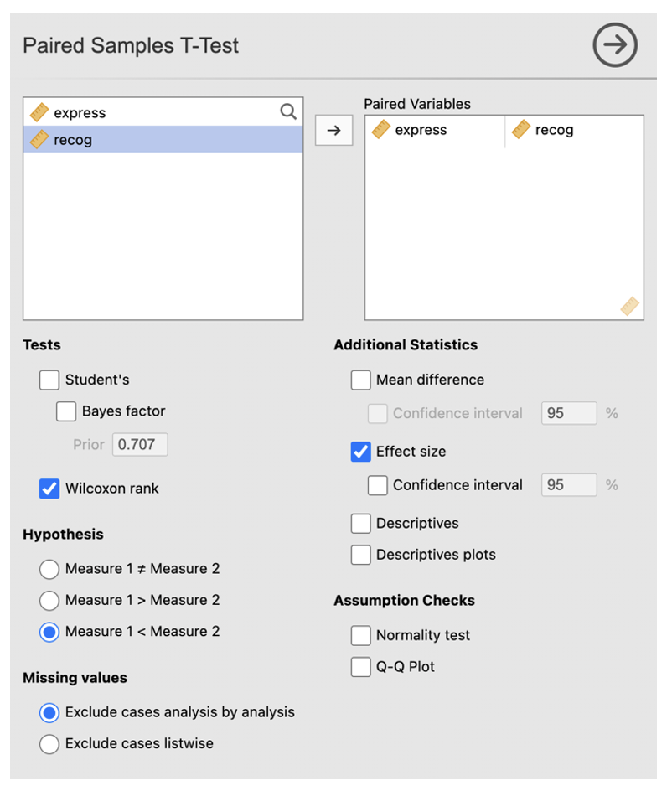The width and height of the screenshot is (672, 791).
Task: Click the move-variable arrow button
Action: (x=333, y=131)
